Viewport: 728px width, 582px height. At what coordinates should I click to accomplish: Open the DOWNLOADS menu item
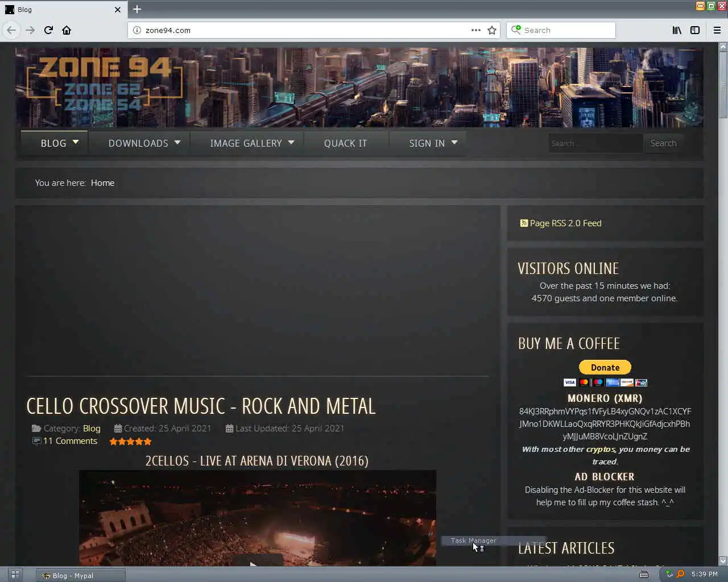point(138,143)
